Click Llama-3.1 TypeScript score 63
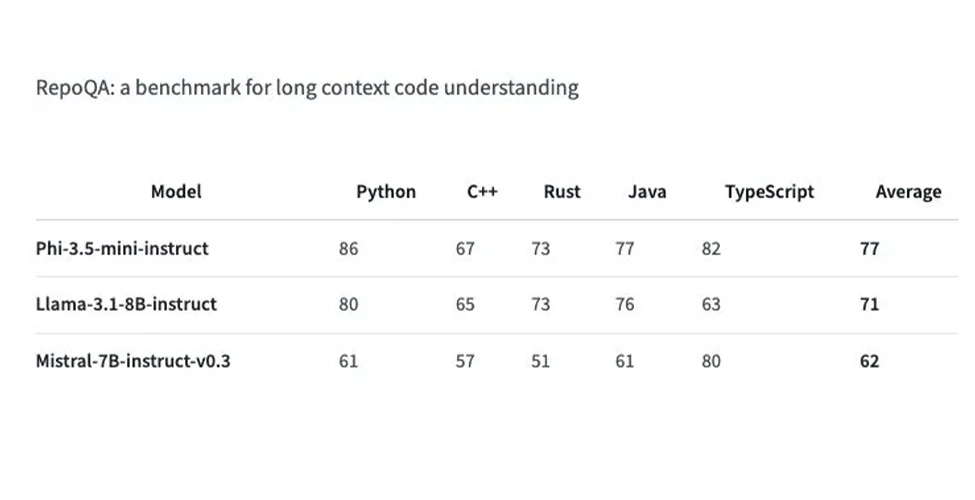This screenshot has width=975, height=500. (711, 304)
